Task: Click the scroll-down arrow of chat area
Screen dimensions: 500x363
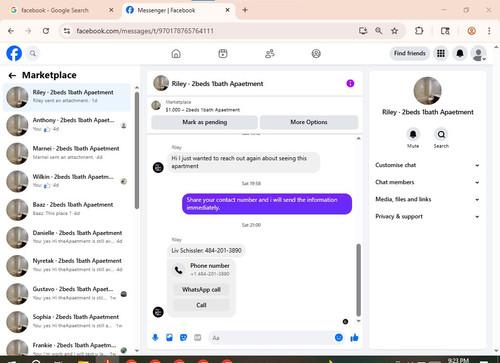Action: point(359,321)
